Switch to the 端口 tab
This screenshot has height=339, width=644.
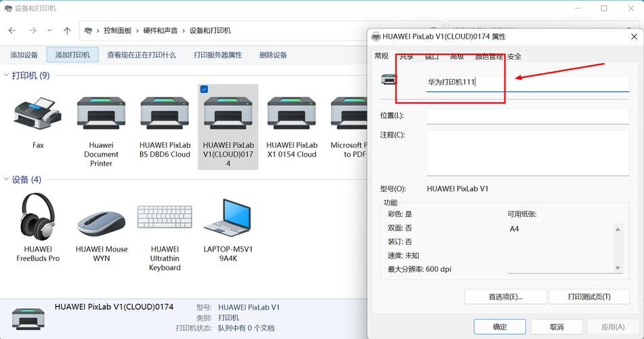pyautogui.click(x=431, y=57)
